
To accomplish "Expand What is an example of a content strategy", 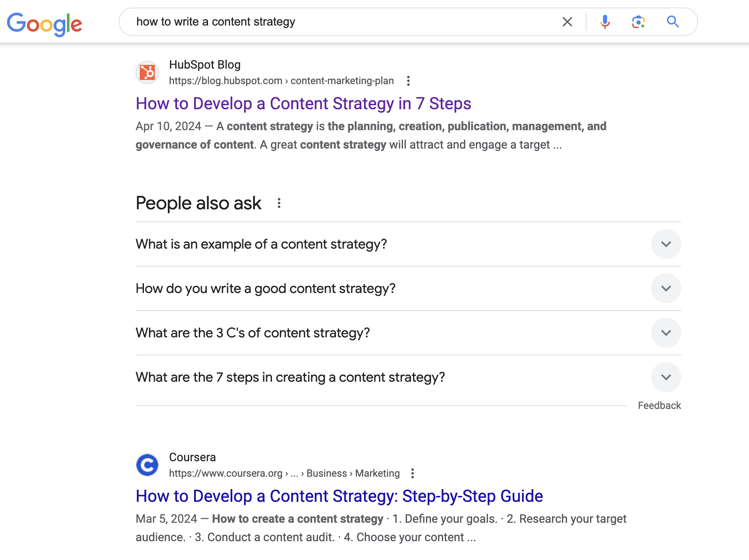I will pos(408,244).
